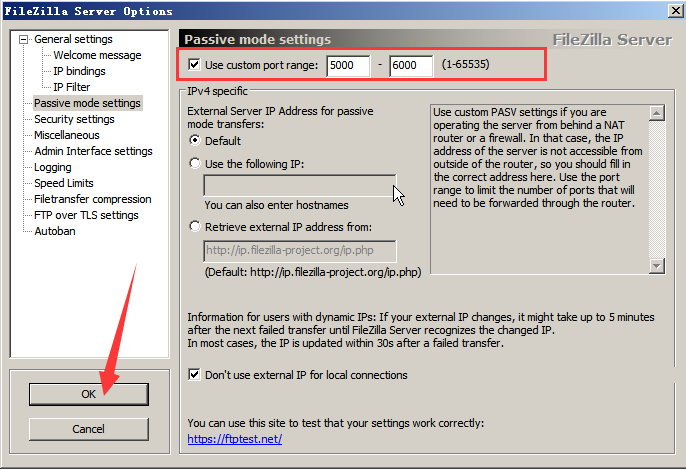The width and height of the screenshot is (686, 469).
Task: Click the help text scrollbar up arrow
Action: [x=657, y=113]
